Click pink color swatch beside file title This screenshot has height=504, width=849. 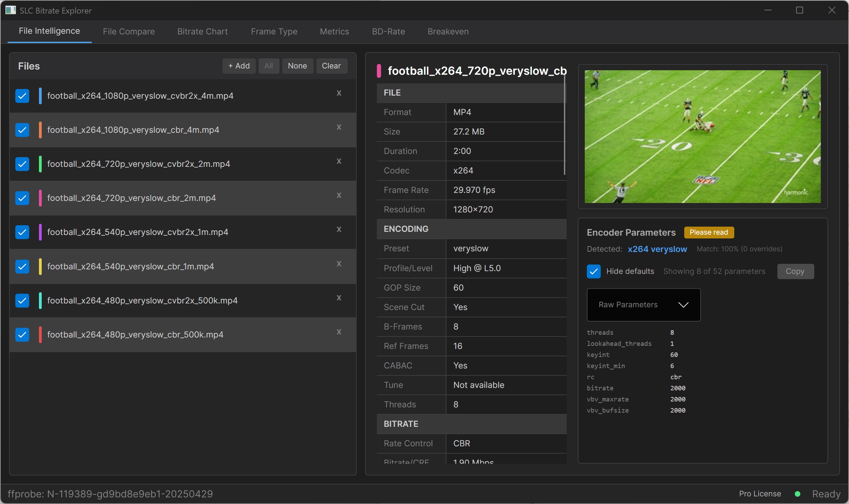tap(379, 71)
